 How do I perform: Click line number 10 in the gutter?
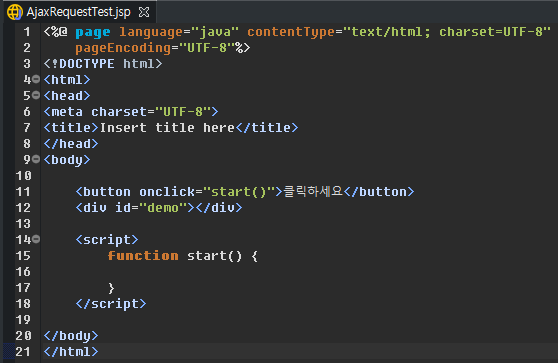(23, 176)
